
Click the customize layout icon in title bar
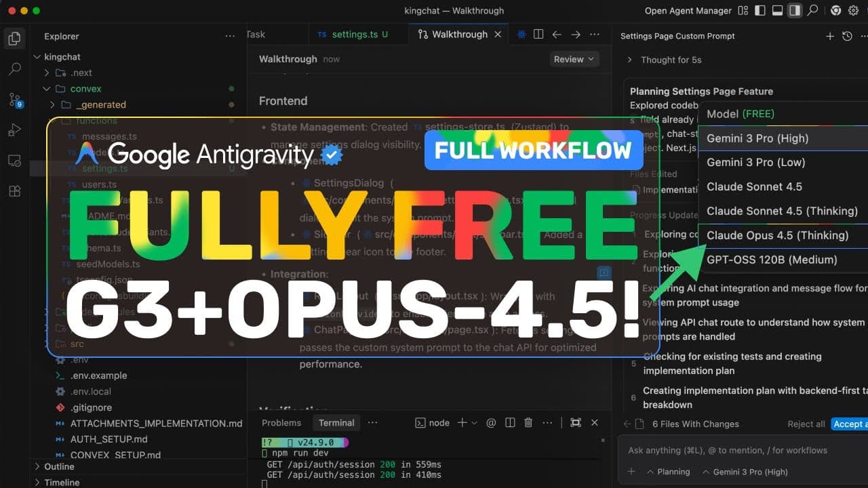[744, 11]
